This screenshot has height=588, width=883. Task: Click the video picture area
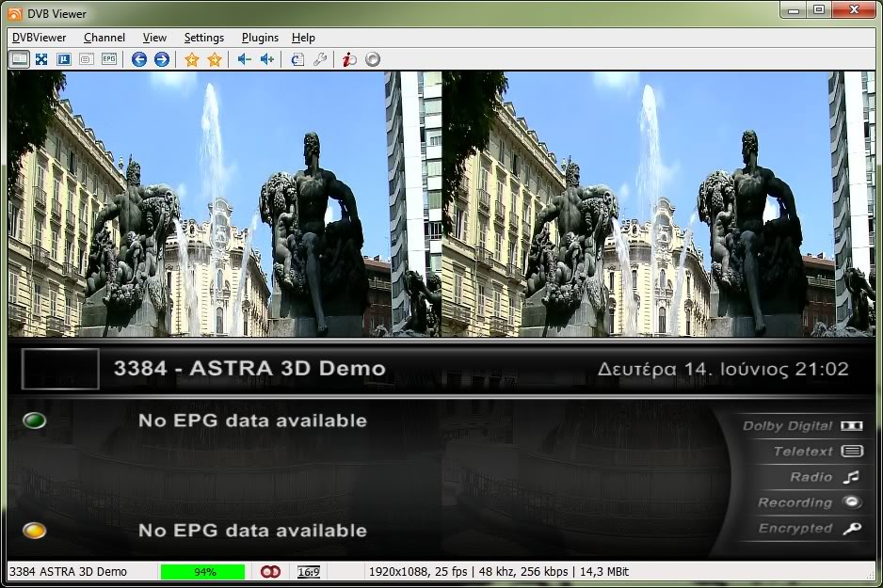tap(442, 204)
